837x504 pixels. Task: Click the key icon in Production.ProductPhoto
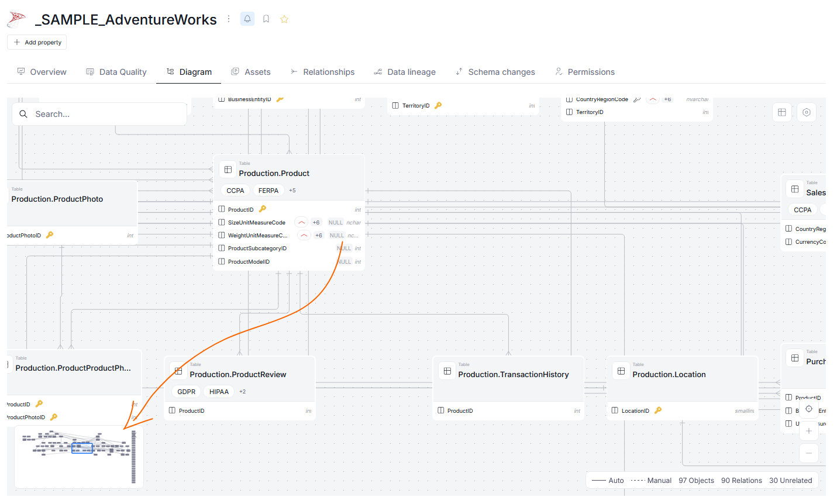pos(50,234)
